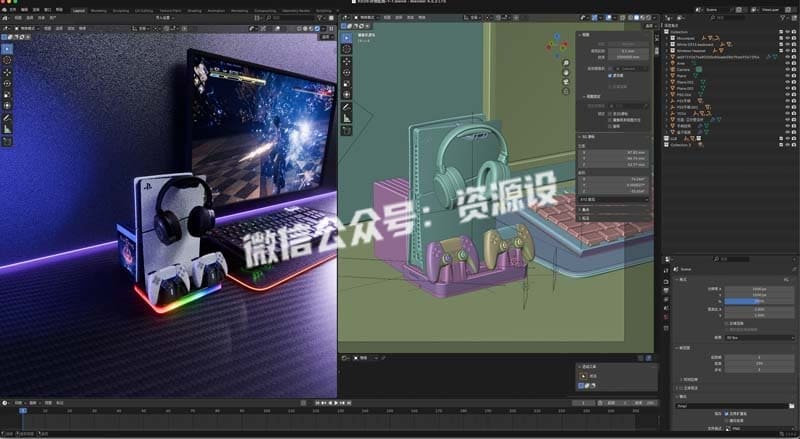Viewport: 800px width, 439px height.
Task: Select the Move tool in right solid viewport
Action: [x=346, y=61]
